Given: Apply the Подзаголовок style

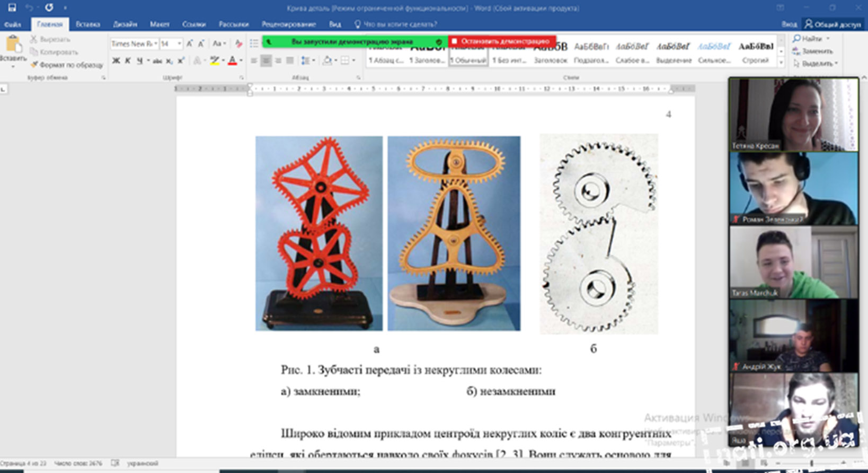Looking at the screenshot, I should [591, 52].
